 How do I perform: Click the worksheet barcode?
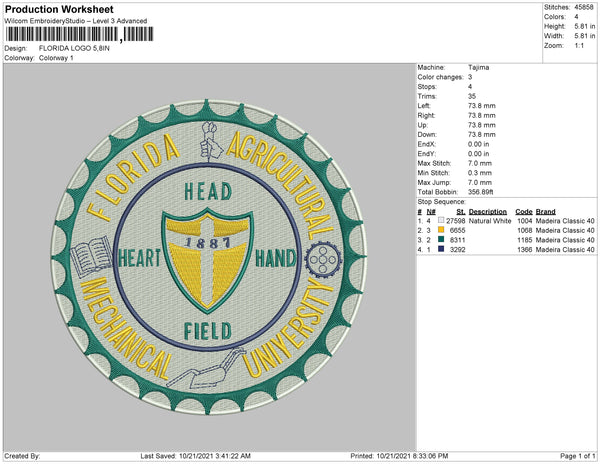pos(79,34)
